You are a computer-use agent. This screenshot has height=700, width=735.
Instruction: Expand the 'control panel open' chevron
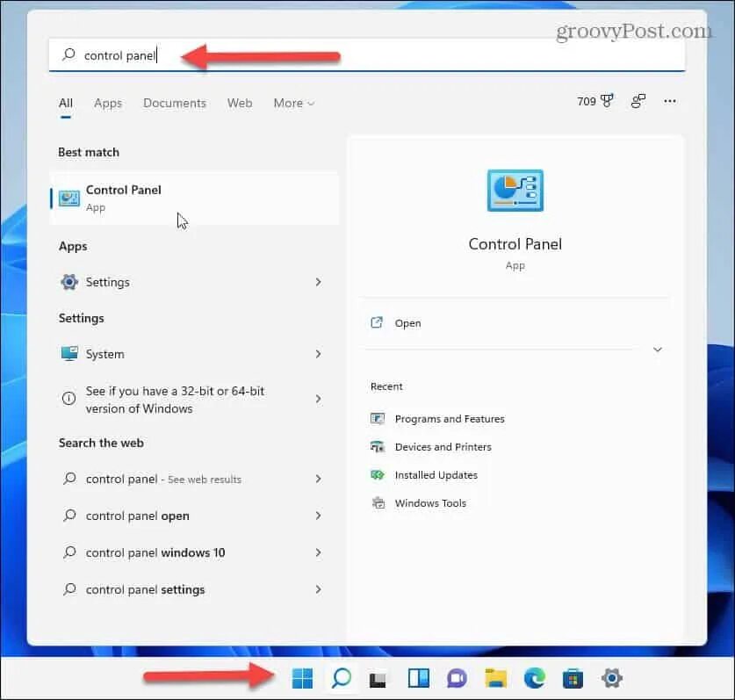(318, 516)
